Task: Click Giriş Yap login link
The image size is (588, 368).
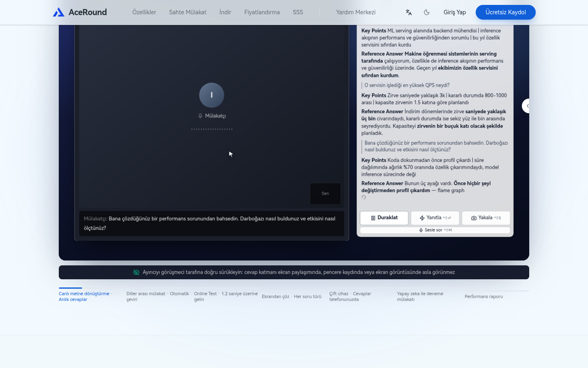Action: click(455, 12)
